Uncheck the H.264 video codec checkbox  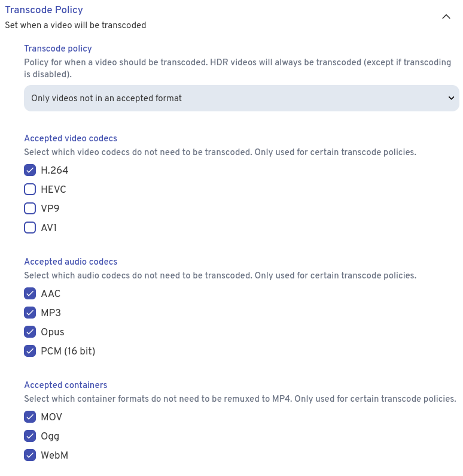pyautogui.click(x=30, y=171)
